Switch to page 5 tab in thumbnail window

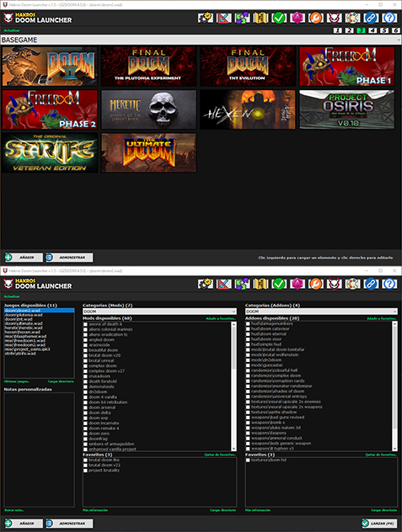(x=384, y=30)
